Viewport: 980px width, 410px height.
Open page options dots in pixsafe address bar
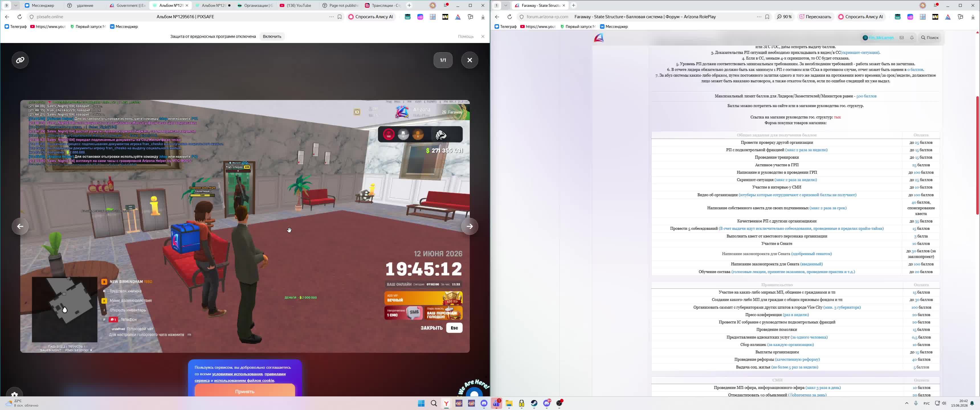coord(331,17)
